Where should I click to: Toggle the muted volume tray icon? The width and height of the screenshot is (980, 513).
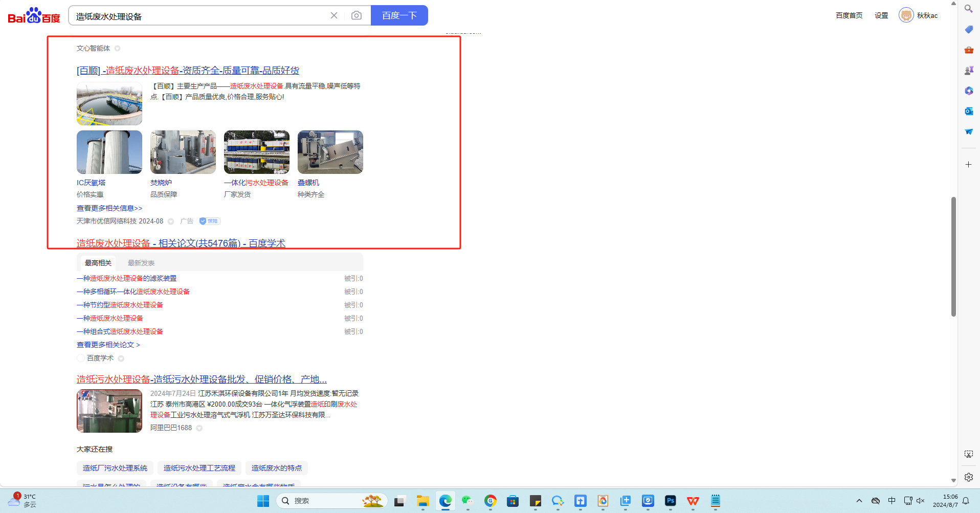click(x=921, y=501)
